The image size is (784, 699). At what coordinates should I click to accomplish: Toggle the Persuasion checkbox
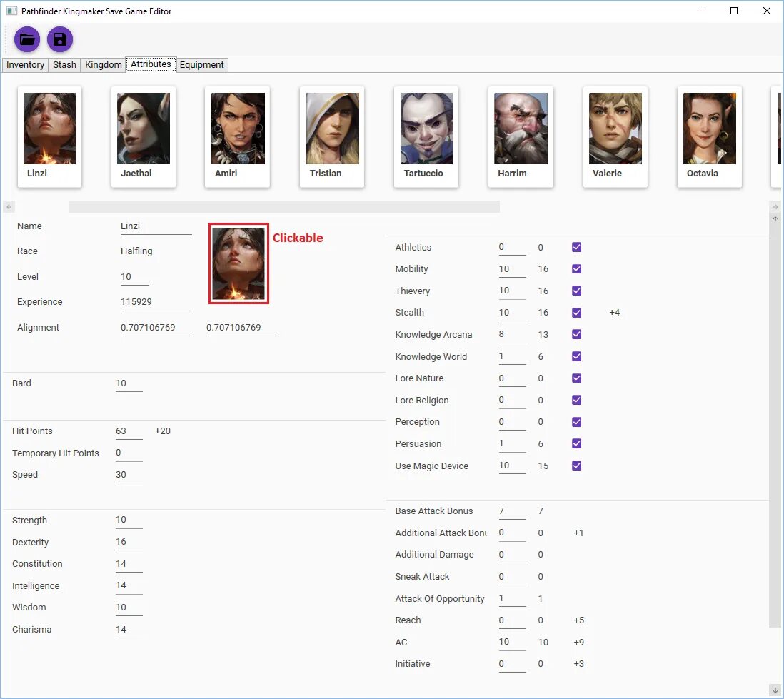(576, 443)
